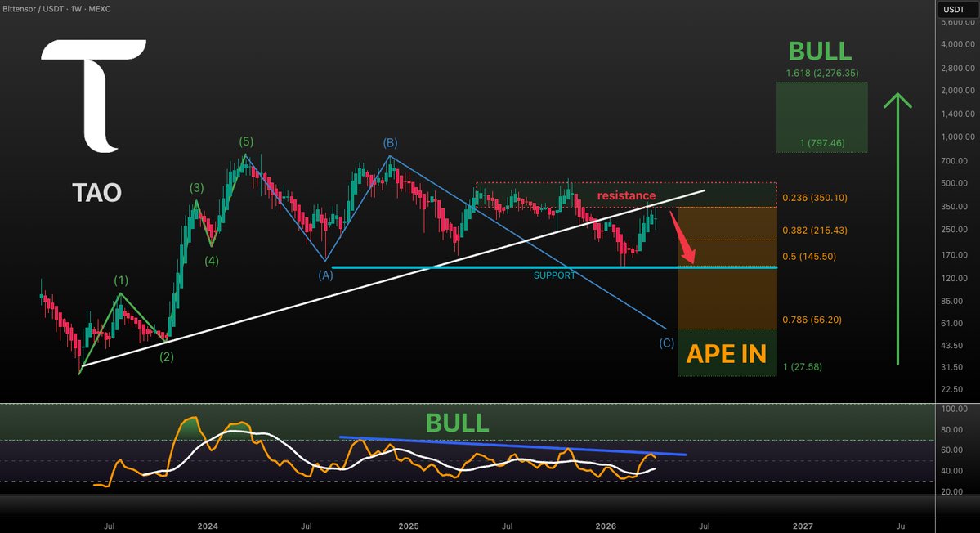Select the red "resistance" label
This screenshot has width=980, height=533.
(626, 195)
